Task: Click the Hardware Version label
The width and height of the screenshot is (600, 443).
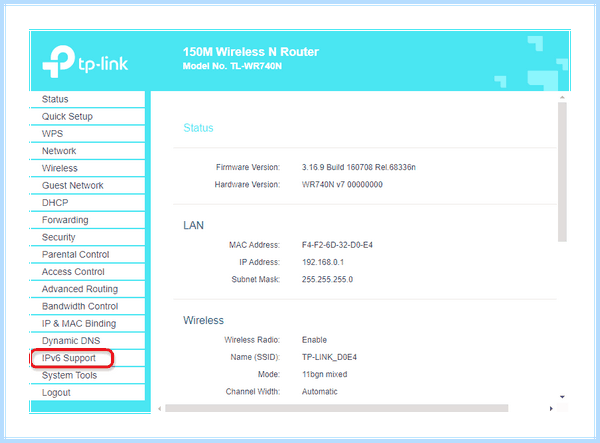Action: (247, 184)
